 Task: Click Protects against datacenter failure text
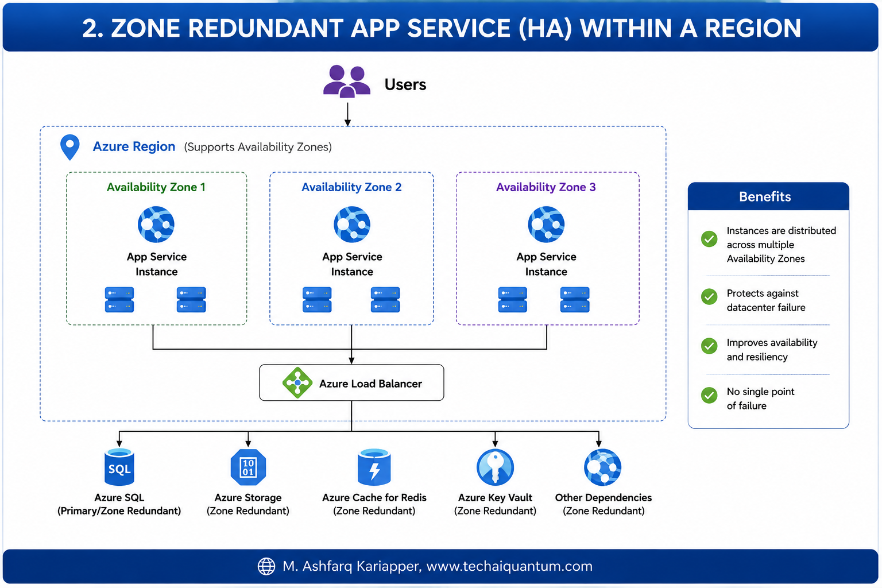[x=766, y=300]
